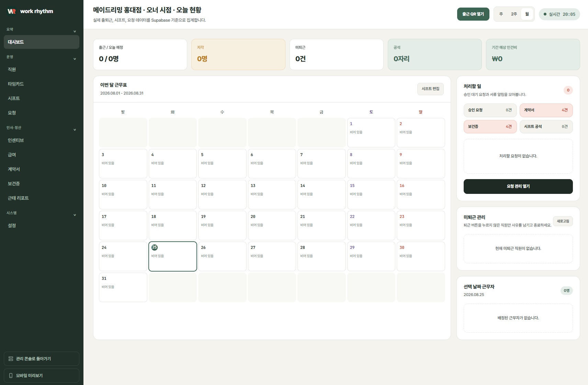The width and height of the screenshot is (588, 385).
Task: Click the 관리 콘솔로 돌아가기 server icon
Action: 11,359
